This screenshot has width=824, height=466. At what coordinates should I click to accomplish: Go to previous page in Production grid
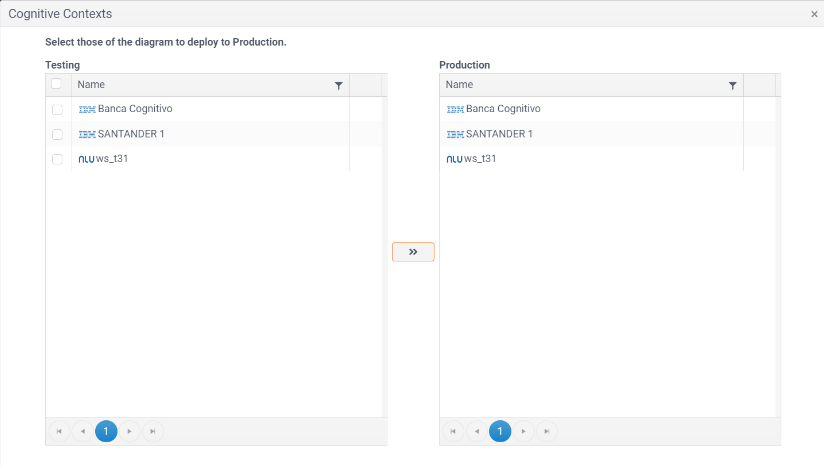pyautogui.click(x=476, y=431)
